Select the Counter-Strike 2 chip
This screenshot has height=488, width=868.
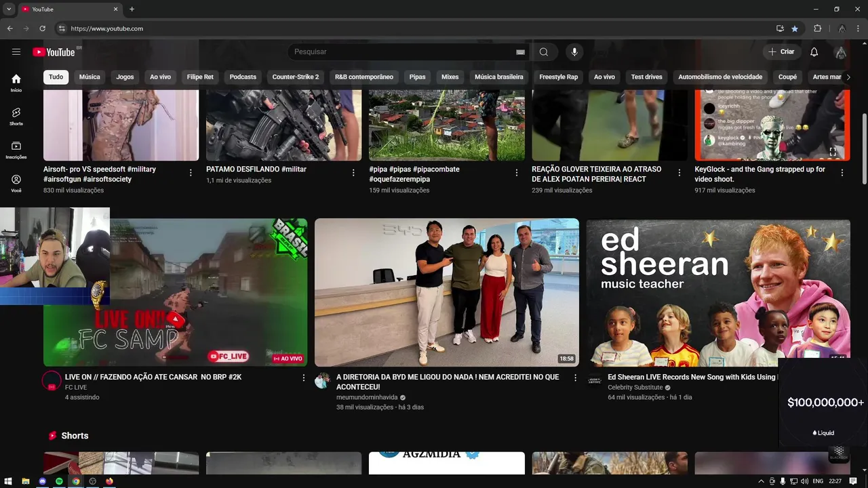pos(296,77)
